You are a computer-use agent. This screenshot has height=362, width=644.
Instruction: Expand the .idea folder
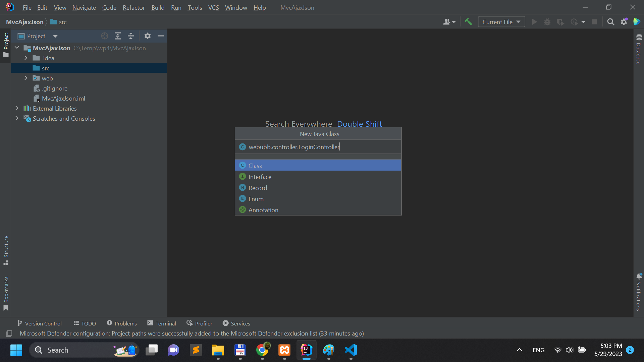coord(26,58)
